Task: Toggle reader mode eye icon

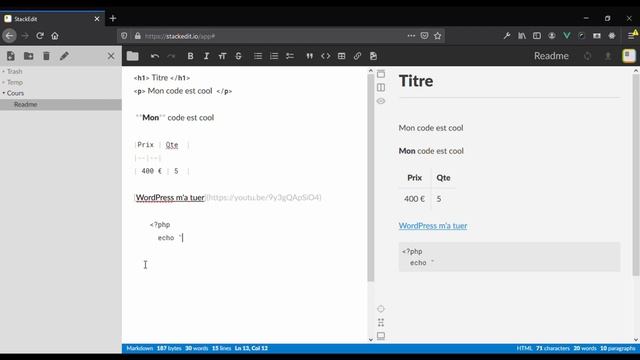Action: tap(381, 101)
